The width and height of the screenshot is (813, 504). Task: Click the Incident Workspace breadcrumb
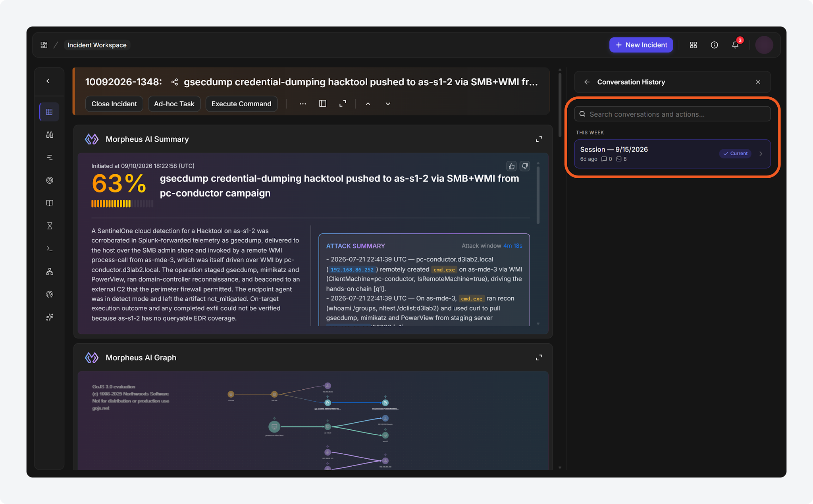click(97, 45)
